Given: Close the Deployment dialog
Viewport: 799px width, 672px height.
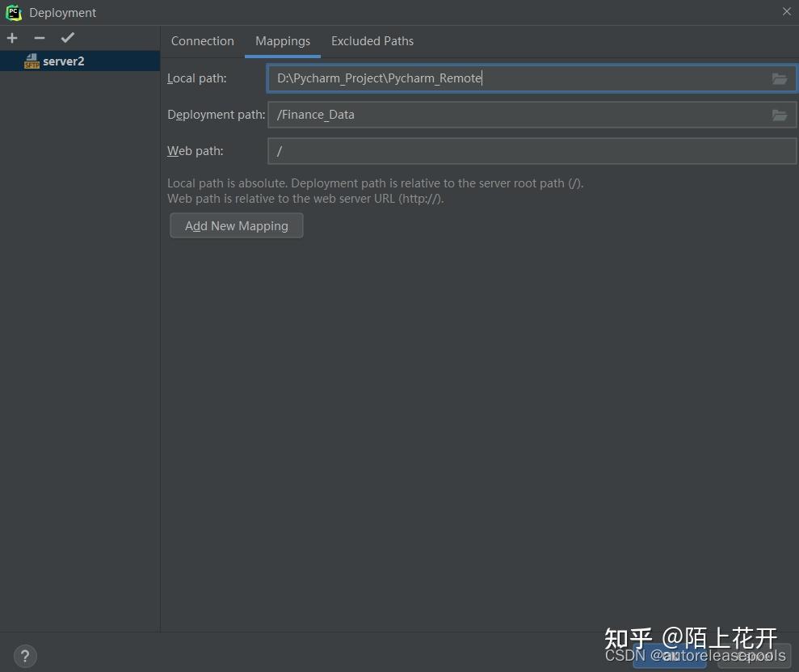Looking at the screenshot, I should (x=786, y=12).
